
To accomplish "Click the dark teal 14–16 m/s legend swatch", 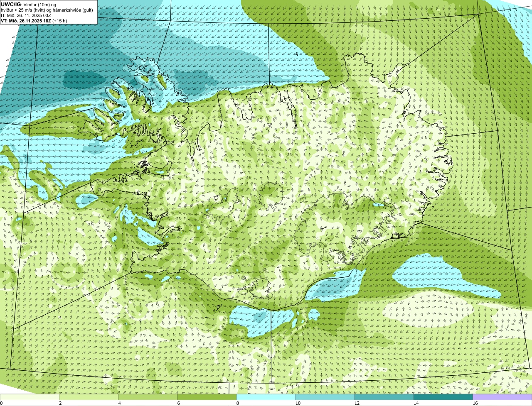I will tap(443, 397).
